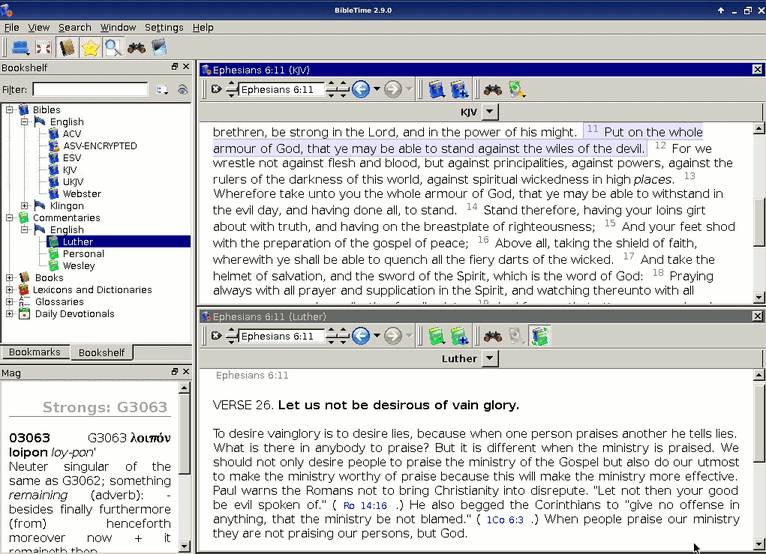The width and height of the screenshot is (766, 554).
Task: Open the KJV module dropdown
Action: click(489, 112)
